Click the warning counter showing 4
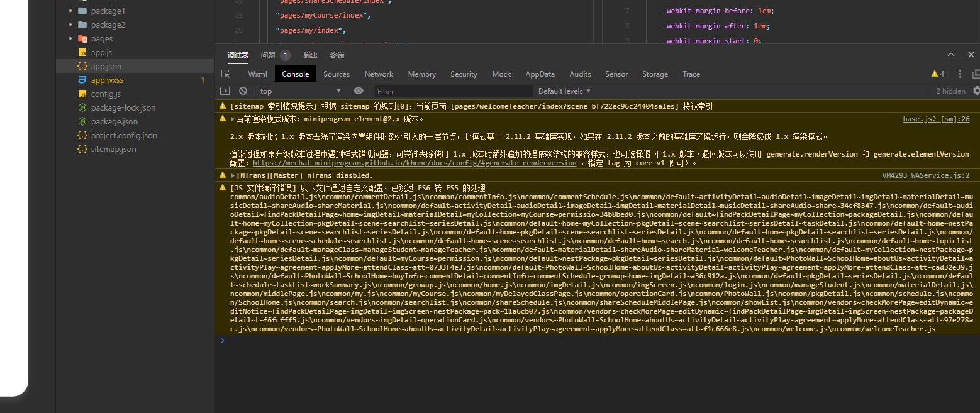The width and height of the screenshot is (980, 413). point(938,74)
